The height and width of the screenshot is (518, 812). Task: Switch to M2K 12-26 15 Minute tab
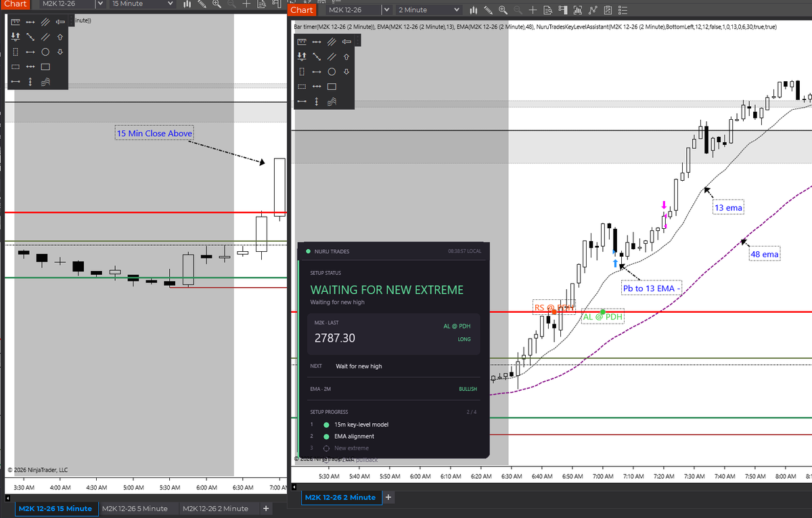pos(55,509)
